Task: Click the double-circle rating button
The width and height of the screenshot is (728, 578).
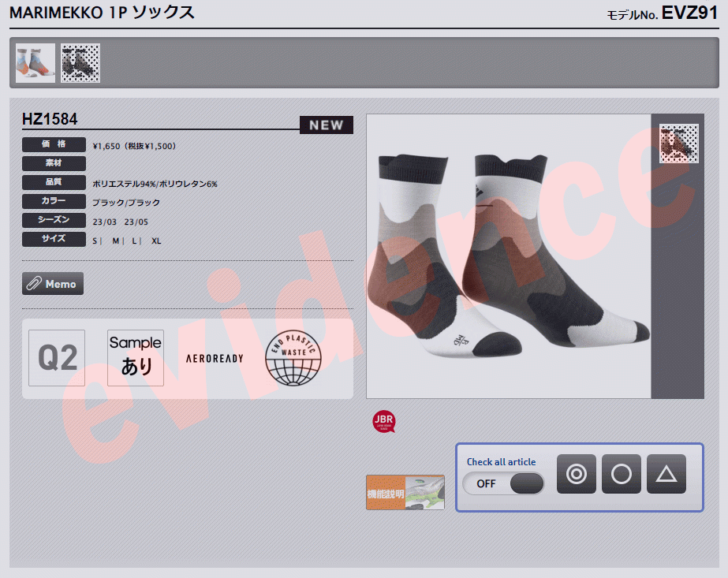Action: (577, 474)
